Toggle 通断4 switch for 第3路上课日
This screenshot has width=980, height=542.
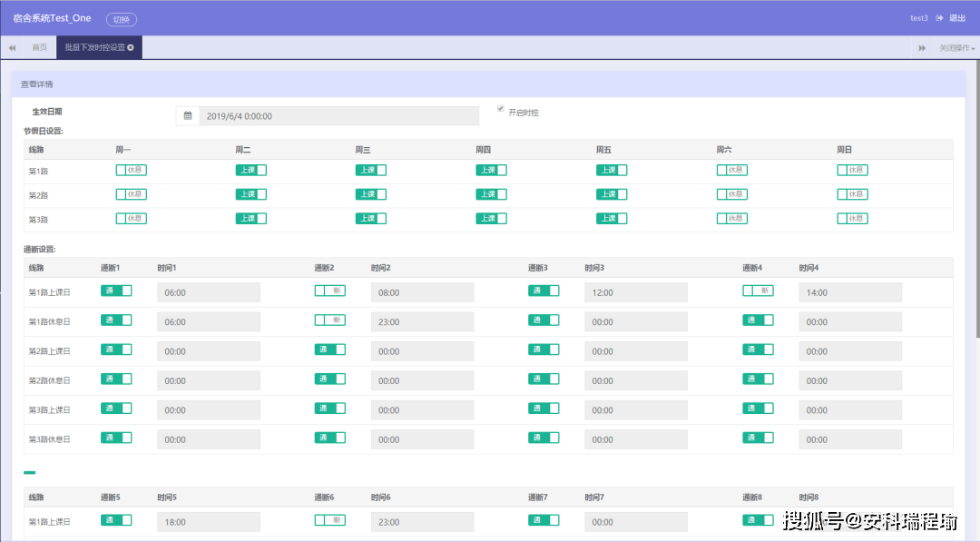pyautogui.click(x=758, y=409)
